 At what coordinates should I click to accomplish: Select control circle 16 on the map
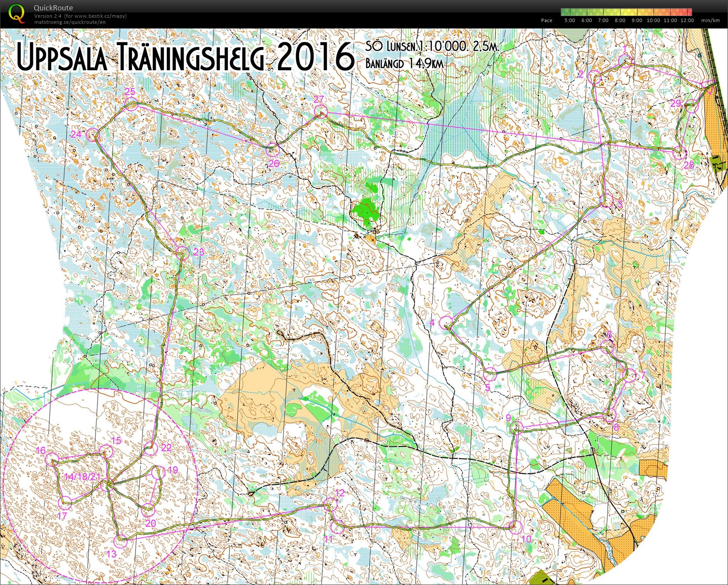pyautogui.click(x=52, y=460)
